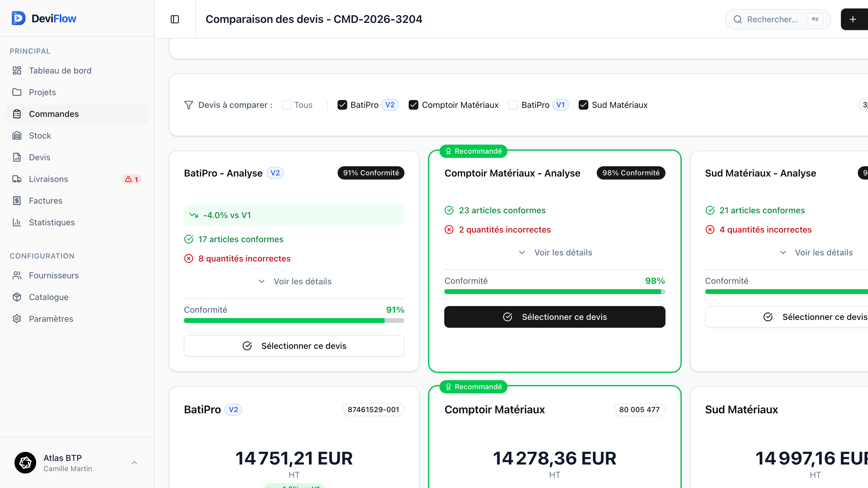The height and width of the screenshot is (488, 868).
Task: Click the red cross beside 8 quantités incorrectes
Action: click(189, 258)
